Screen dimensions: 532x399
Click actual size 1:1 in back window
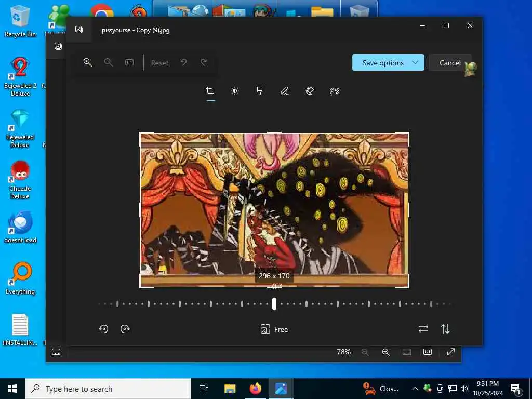(428, 352)
